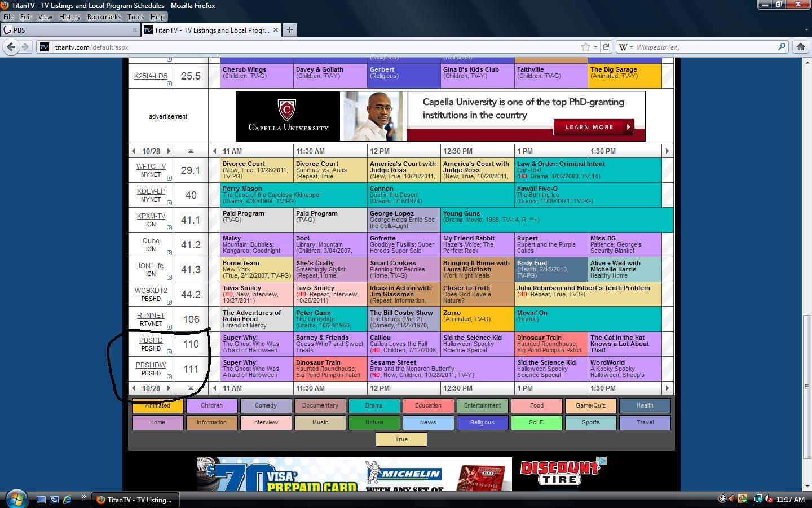
Task: Toggle the Food genre highlight
Action: [x=536, y=405]
